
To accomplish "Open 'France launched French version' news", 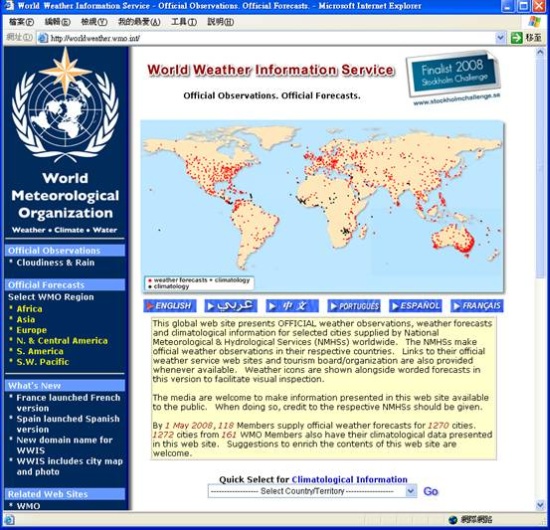I will [x=68, y=403].
